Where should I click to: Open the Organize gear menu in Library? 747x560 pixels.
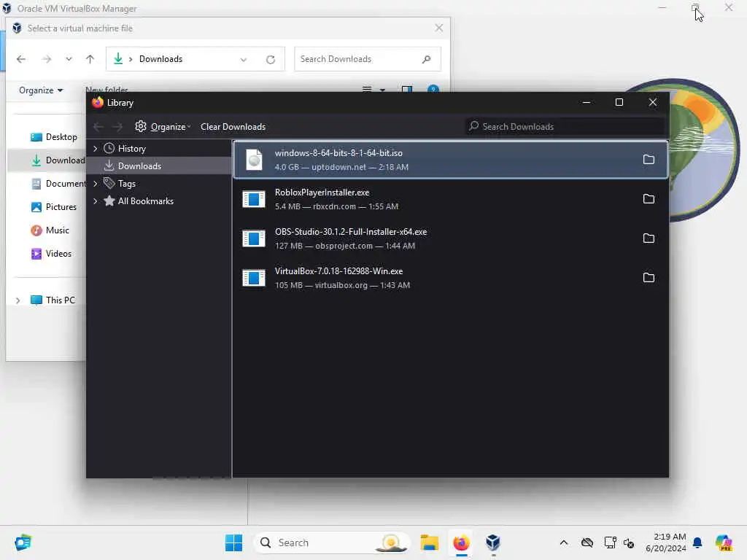click(x=163, y=127)
